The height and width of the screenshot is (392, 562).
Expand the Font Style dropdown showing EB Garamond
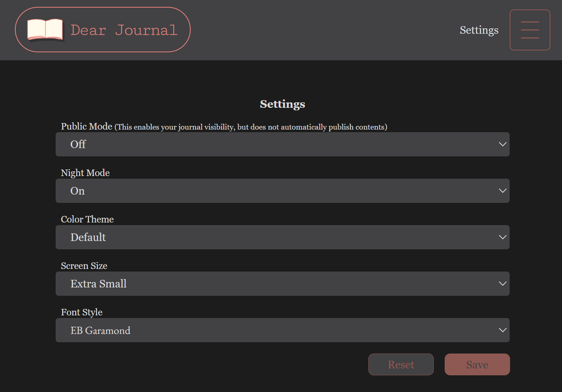click(x=282, y=330)
